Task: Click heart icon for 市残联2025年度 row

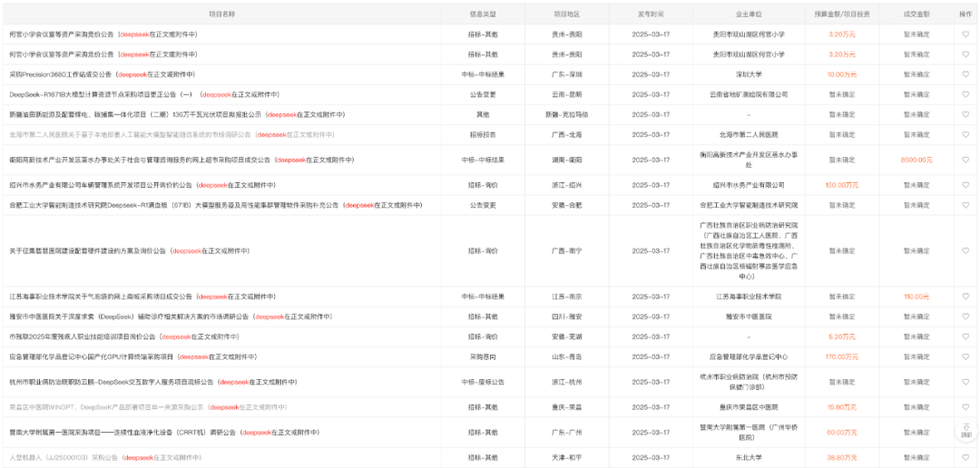Action: pos(965,336)
